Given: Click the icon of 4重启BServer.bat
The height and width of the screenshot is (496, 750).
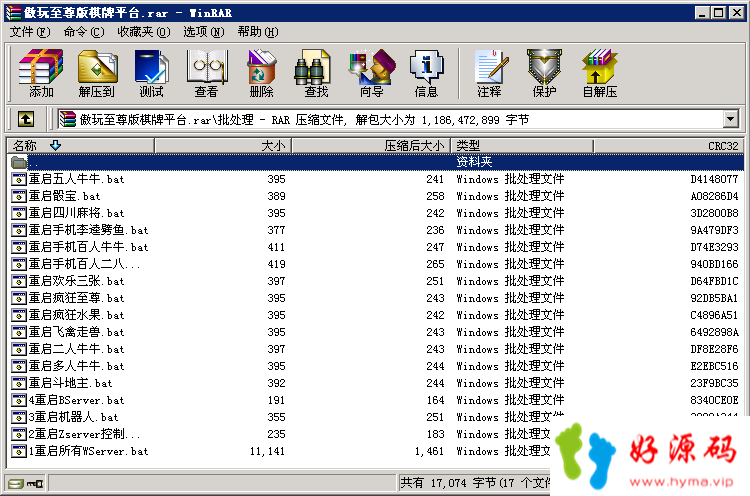Looking at the screenshot, I should tap(19, 400).
